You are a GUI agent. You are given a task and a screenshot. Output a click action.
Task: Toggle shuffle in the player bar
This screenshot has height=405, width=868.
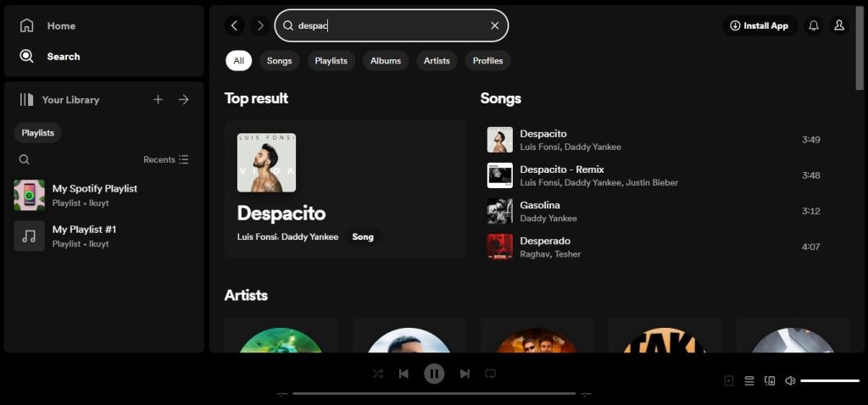pos(378,374)
